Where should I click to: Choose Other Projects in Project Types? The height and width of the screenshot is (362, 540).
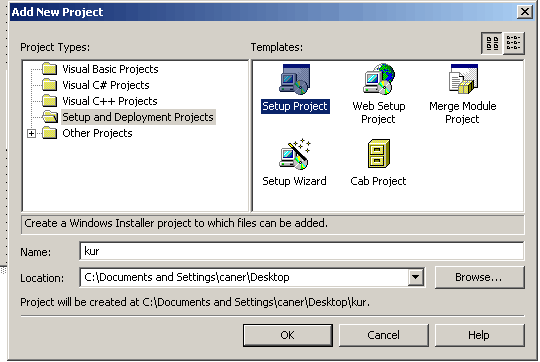click(x=97, y=133)
